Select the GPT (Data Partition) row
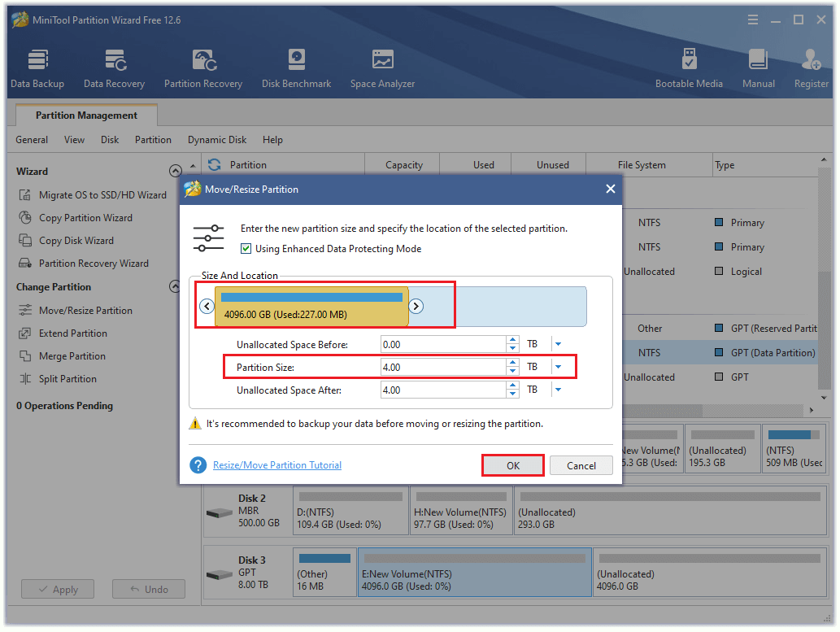840x632 pixels. tap(720, 353)
